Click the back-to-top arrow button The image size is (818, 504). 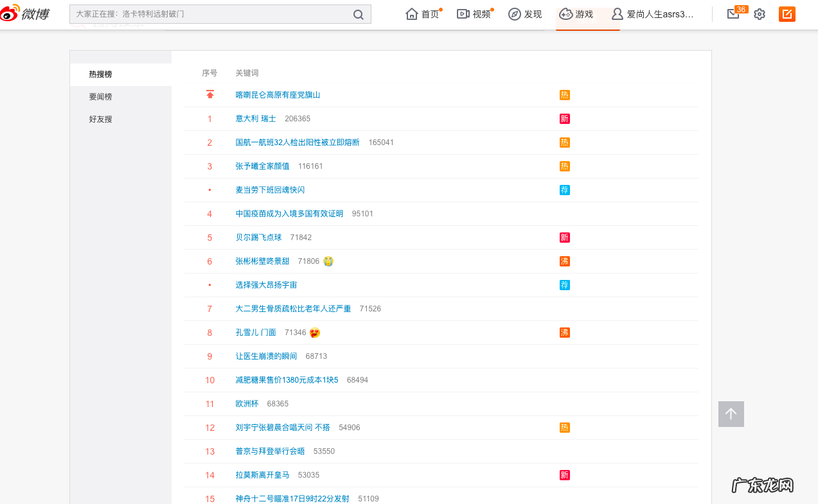coord(731,414)
